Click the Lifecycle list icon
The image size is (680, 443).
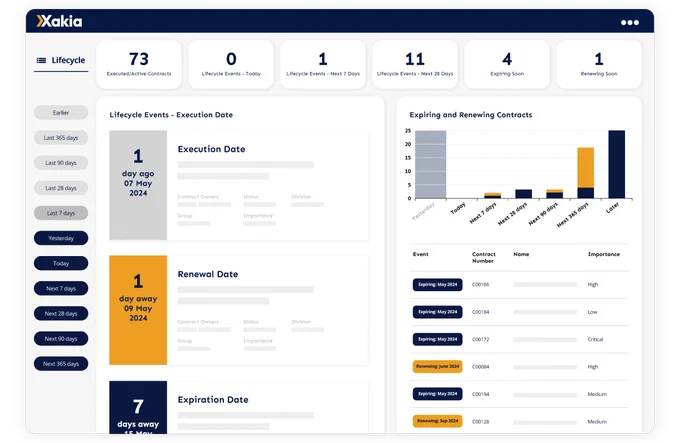[x=41, y=60]
